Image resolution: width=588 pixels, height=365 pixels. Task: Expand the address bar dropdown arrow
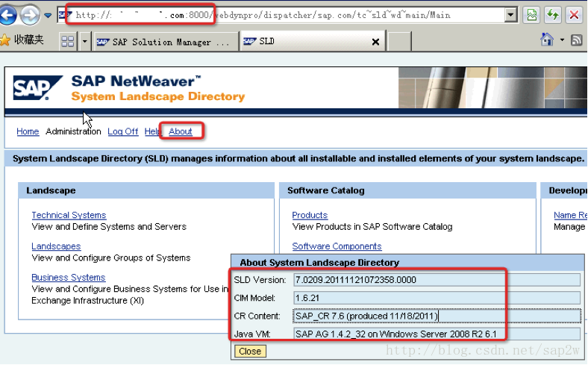click(x=510, y=15)
